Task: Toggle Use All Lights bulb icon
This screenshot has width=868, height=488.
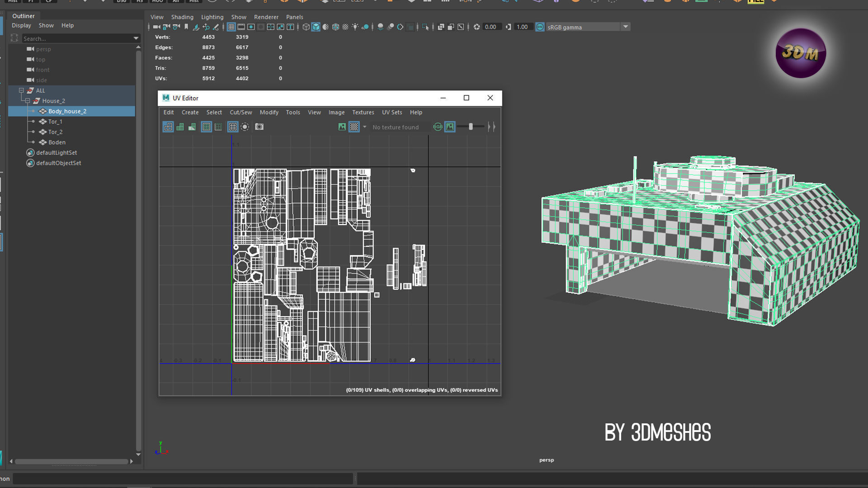Action: (x=355, y=27)
